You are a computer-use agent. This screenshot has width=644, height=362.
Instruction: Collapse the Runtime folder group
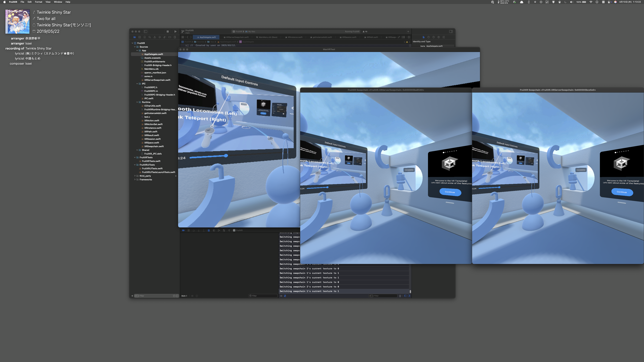click(x=137, y=102)
